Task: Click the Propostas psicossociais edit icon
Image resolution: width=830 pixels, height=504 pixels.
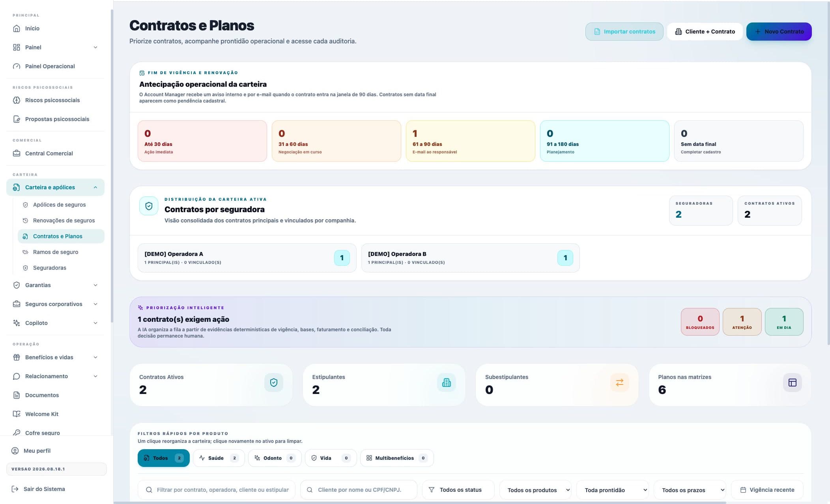Action: pyautogui.click(x=17, y=119)
